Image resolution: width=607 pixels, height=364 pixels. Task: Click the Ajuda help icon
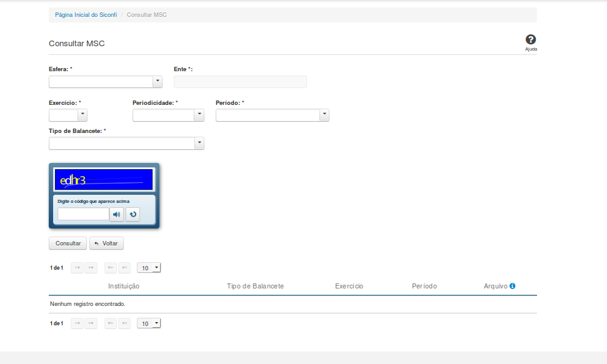click(530, 40)
